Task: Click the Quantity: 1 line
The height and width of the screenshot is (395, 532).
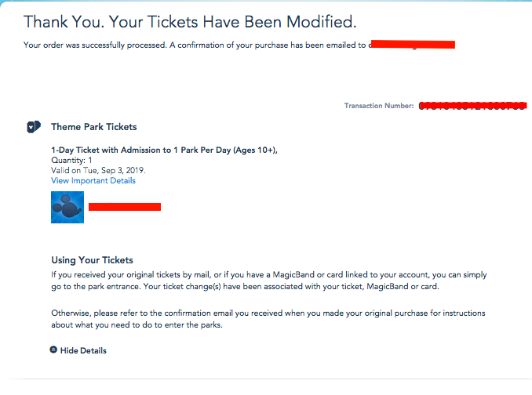Action: pyautogui.click(x=71, y=160)
